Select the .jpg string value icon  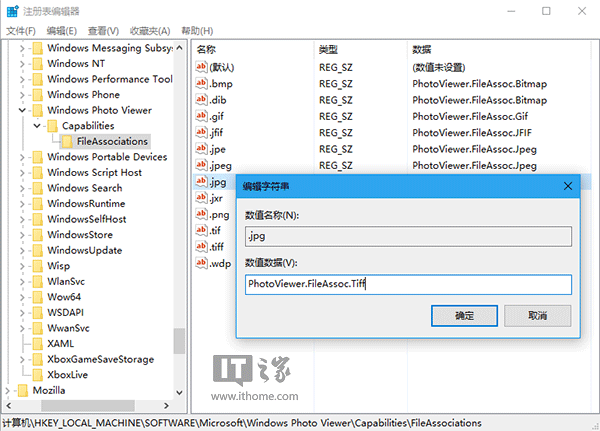201,181
